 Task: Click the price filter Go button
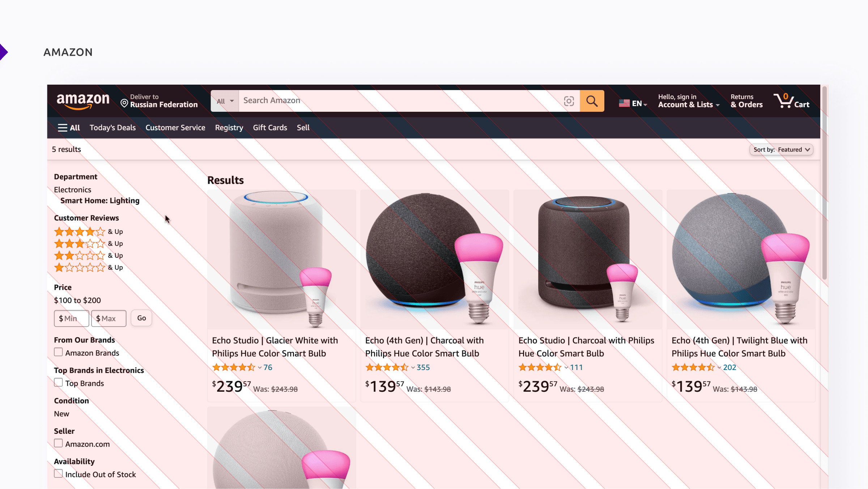(141, 318)
